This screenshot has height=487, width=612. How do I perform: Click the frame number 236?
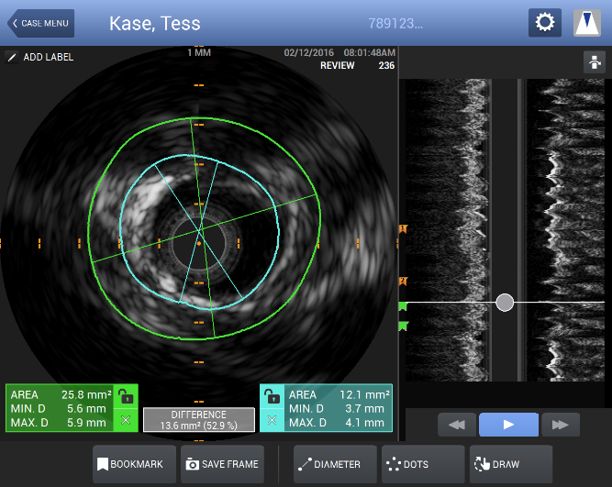point(386,66)
